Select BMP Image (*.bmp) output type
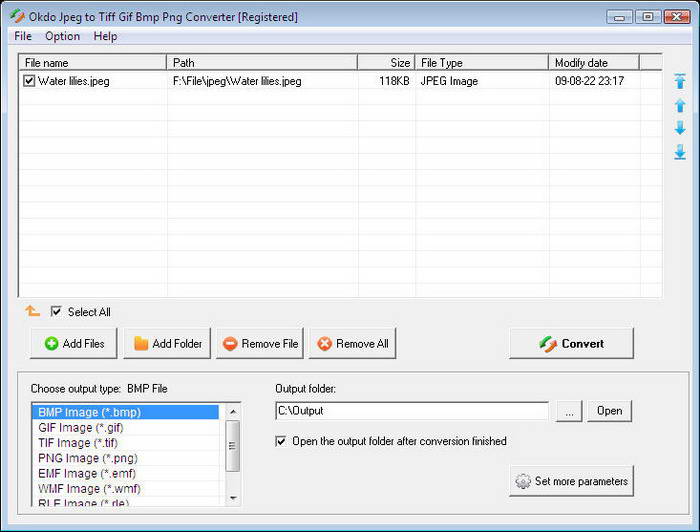 pos(125,412)
